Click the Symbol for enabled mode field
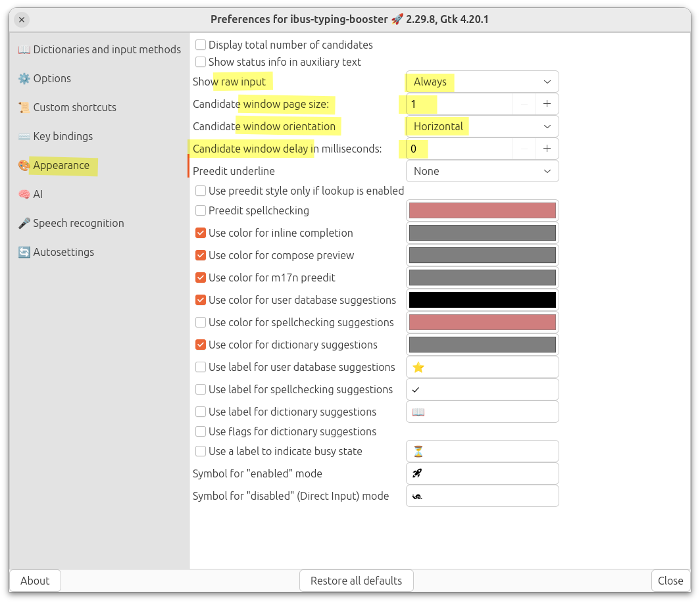700x603 pixels. coord(482,473)
